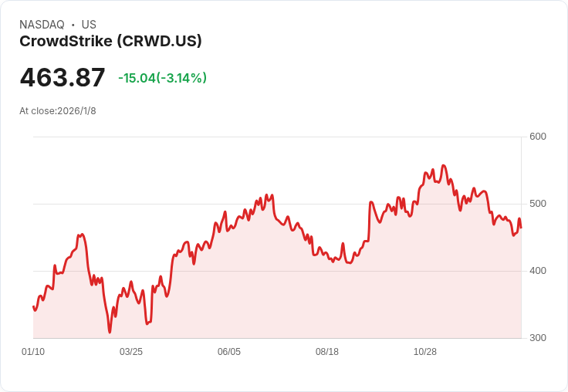Click the 06/05 date axis label
The width and height of the screenshot is (568, 392).
click(229, 351)
